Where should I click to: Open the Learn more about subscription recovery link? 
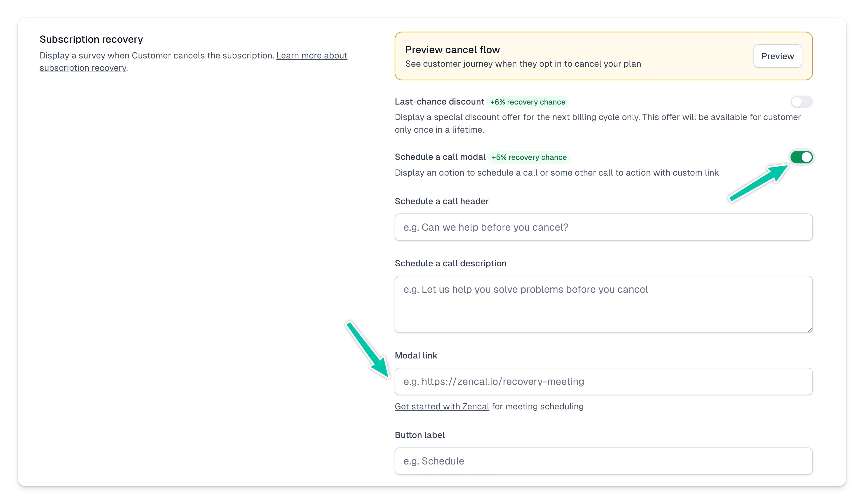[x=312, y=55]
